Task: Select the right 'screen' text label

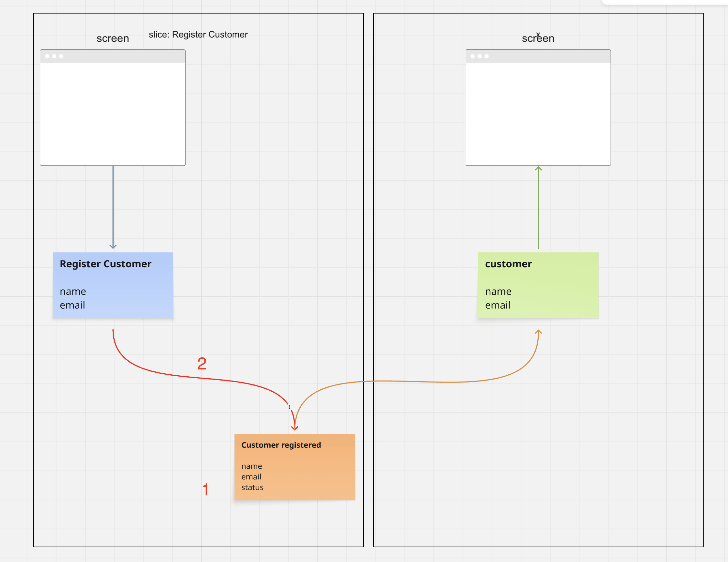Action: pyautogui.click(x=538, y=39)
